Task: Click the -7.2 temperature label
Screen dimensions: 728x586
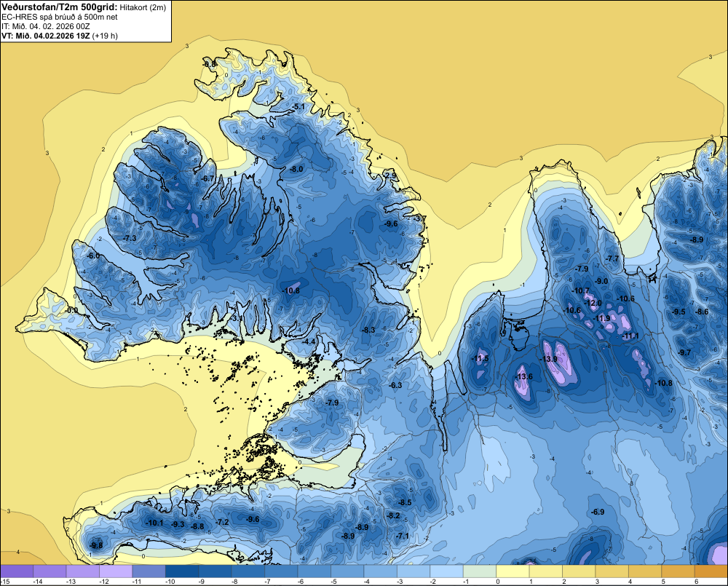Action: pos(222,523)
